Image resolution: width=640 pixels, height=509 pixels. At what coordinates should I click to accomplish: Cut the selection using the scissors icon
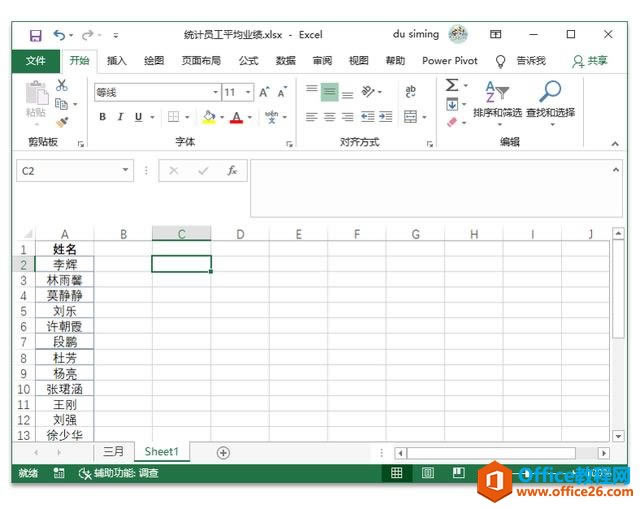tap(62, 85)
